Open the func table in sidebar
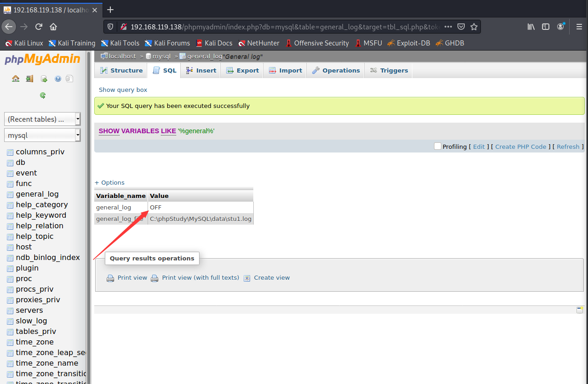The height and width of the screenshot is (384, 588). pos(24,184)
